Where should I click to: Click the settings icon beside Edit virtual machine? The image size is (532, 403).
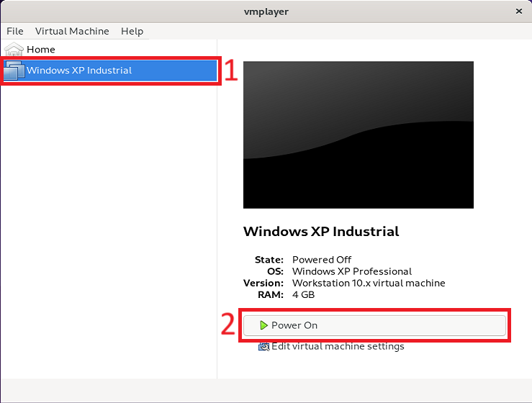coord(264,346)
